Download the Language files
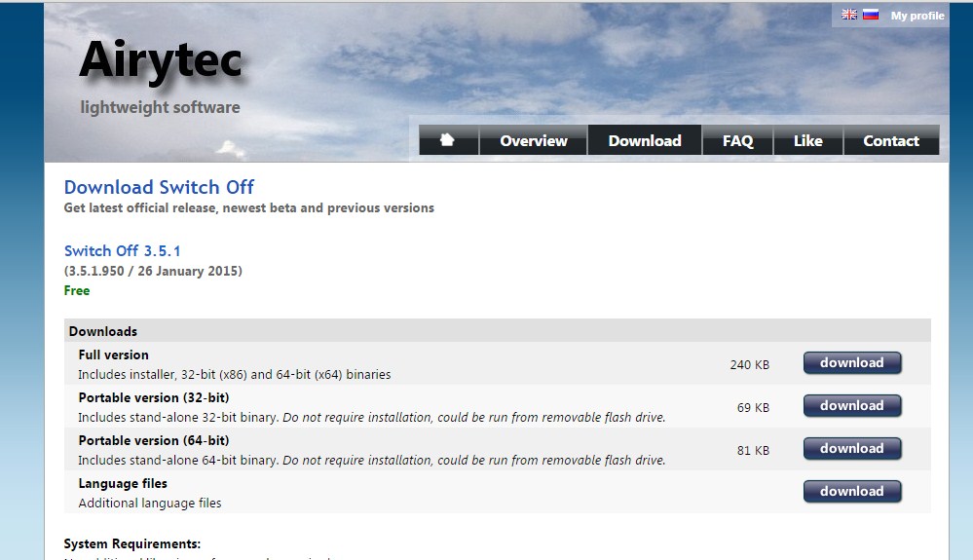Image resolution: width=973 pixels, height=560 pixels. (x=852, y=491)
